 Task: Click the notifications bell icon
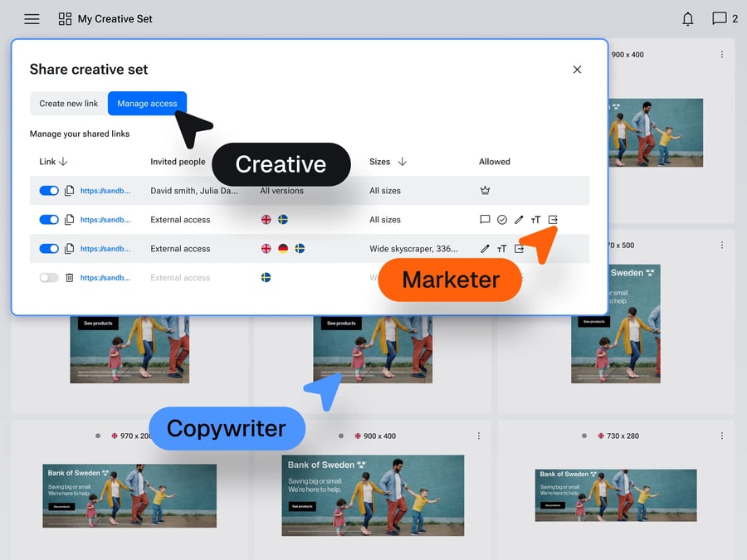687,19
